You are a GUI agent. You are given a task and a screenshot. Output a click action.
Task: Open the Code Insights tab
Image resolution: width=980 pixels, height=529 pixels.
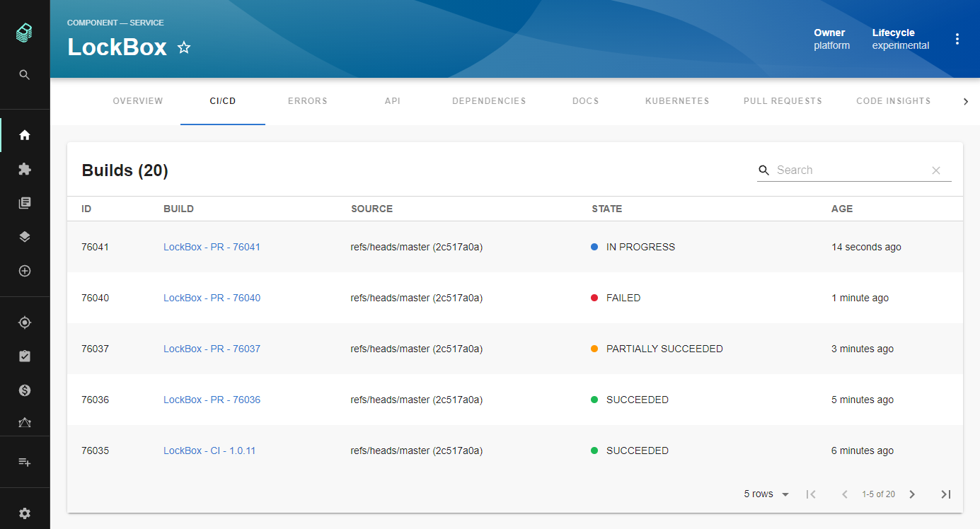pyautogui.click(x=894, y=101)
